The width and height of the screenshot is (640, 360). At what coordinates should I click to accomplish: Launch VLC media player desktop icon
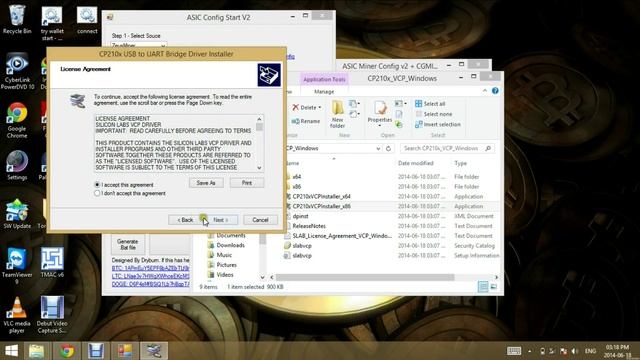(x=17, y=315)
